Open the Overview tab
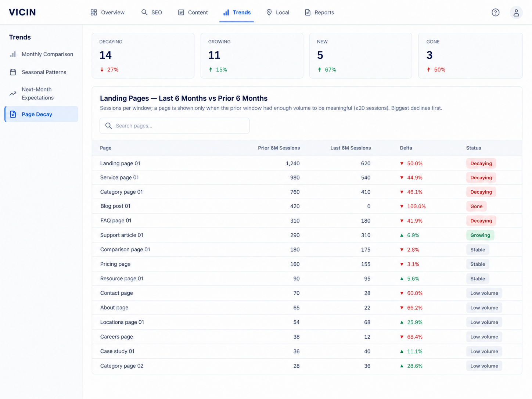The height and width of the screenshot is (399, 532). tap(108, 12)
